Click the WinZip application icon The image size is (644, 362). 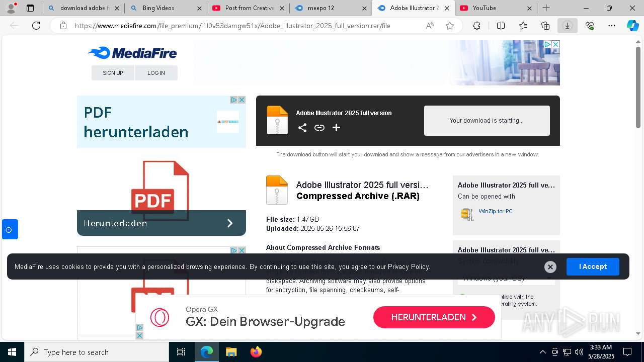pos(467,214)
